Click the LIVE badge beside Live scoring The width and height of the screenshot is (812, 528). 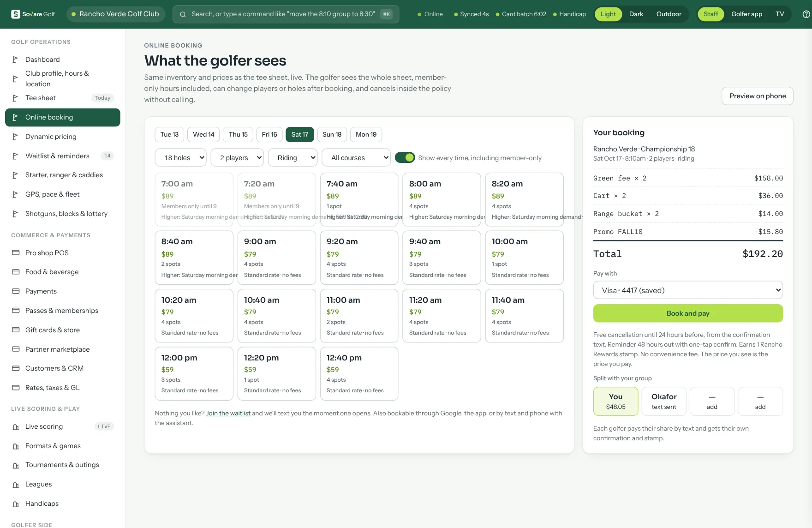[104, 426]
